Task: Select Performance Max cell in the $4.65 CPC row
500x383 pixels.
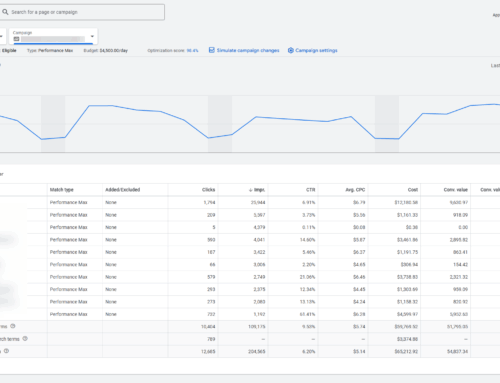Action: [68, 265]
